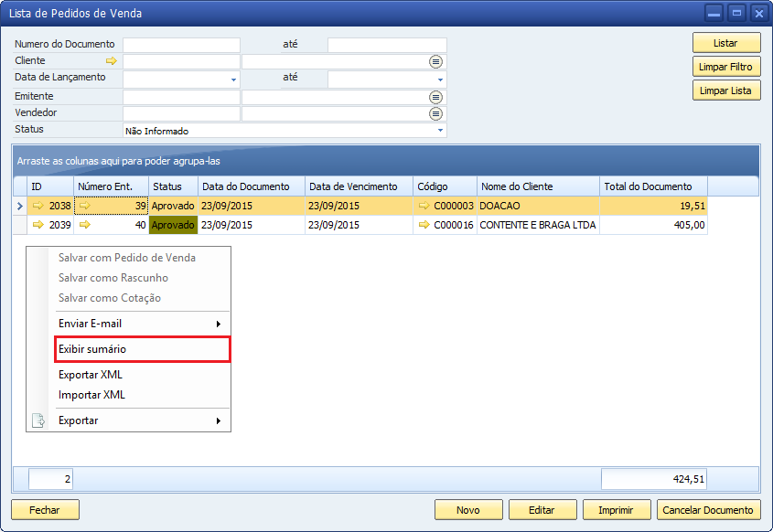Focus the Emitente code field
773x532 pixels.
tap(181, 97)
